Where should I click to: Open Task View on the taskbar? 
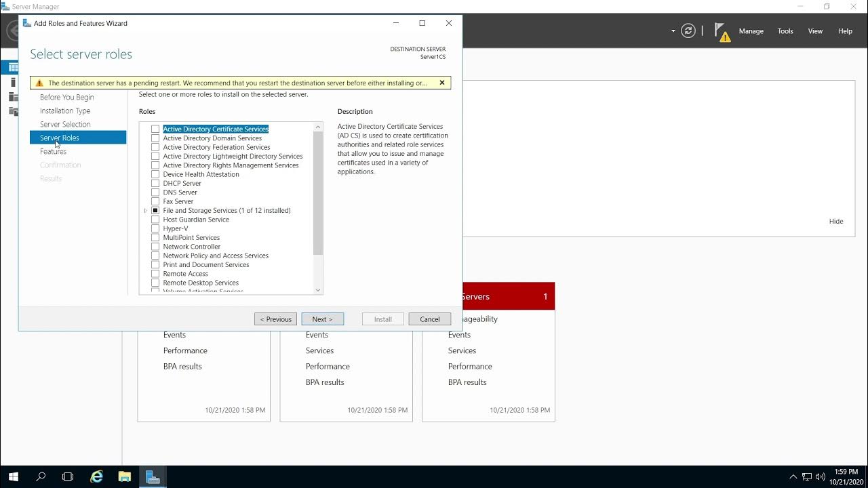pyautogui.click(x=68, y=476)
